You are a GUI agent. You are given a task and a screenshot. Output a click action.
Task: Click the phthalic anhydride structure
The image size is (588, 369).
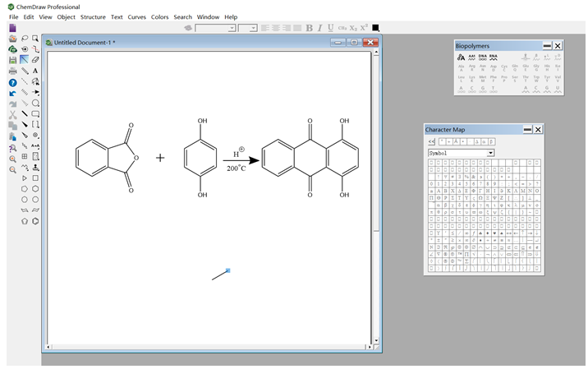pos(107,158)
